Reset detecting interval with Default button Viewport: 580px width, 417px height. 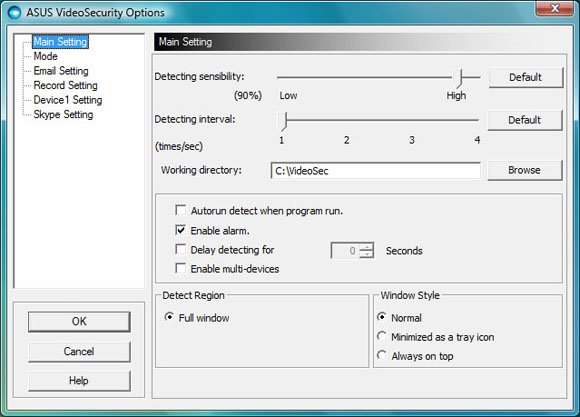tap(525, 120)
